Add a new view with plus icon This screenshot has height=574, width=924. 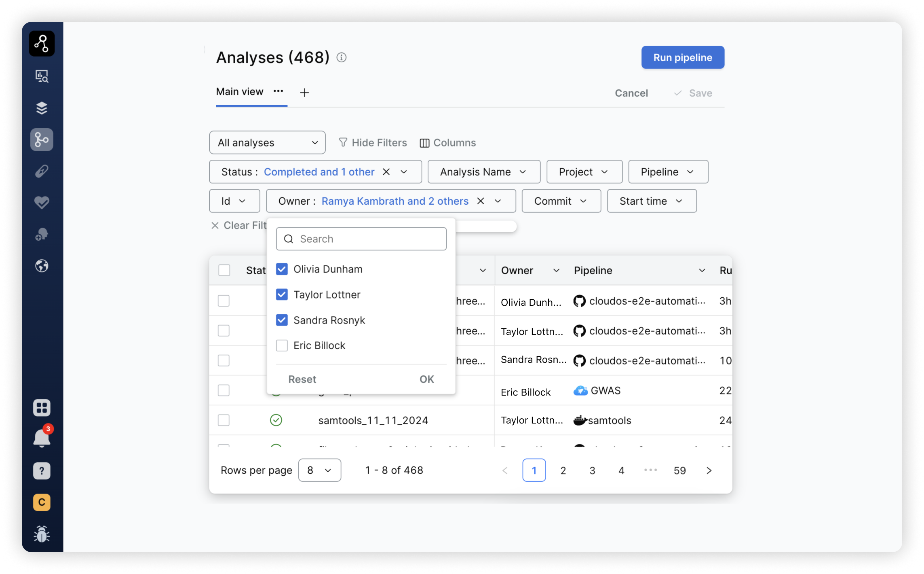point(304,93)
